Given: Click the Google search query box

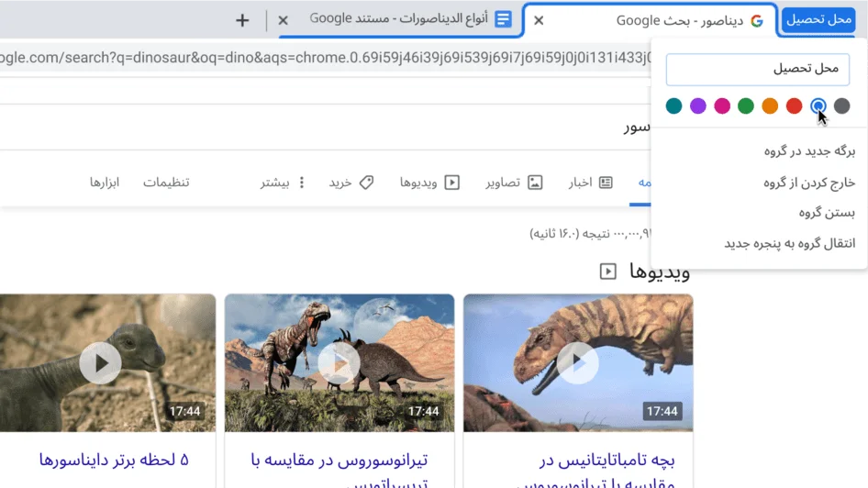Looking at the screenshot, I should [x=326, y=127].
